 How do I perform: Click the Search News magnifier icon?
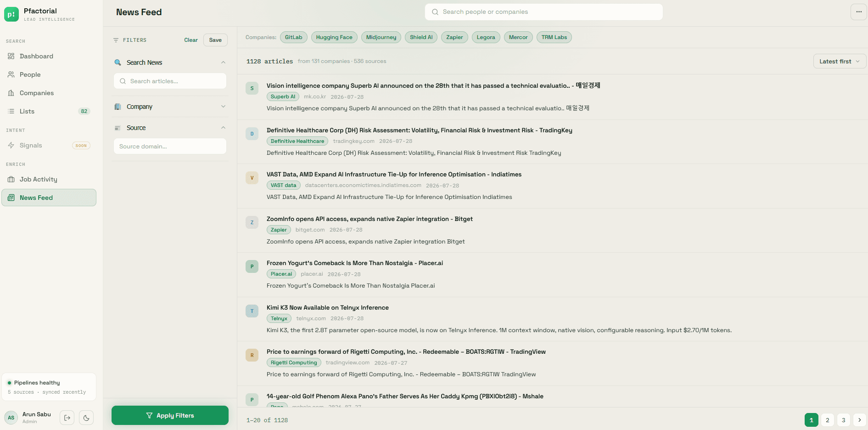pyautogui.click(x=118, y=62)
